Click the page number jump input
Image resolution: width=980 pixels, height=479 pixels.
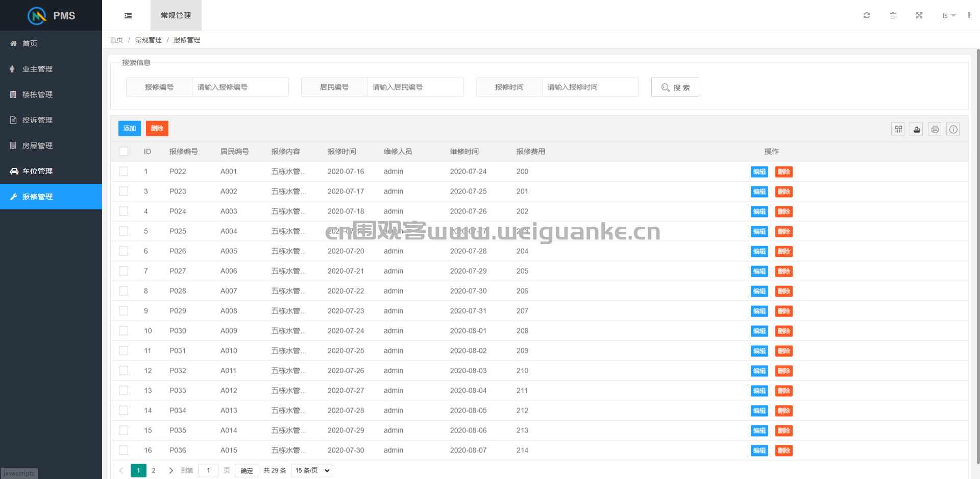[x=208, y=470]
